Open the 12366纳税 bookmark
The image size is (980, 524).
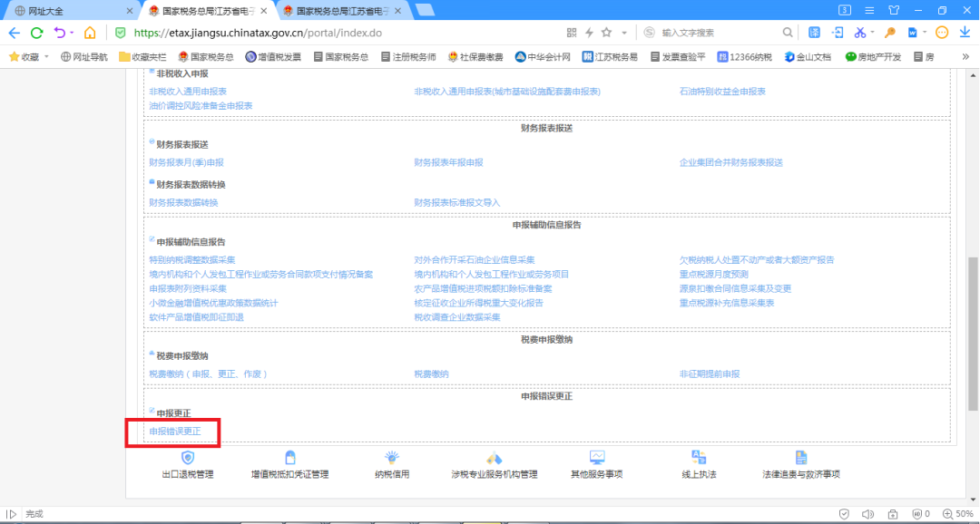pyautogui.click(x=745, y=57)
